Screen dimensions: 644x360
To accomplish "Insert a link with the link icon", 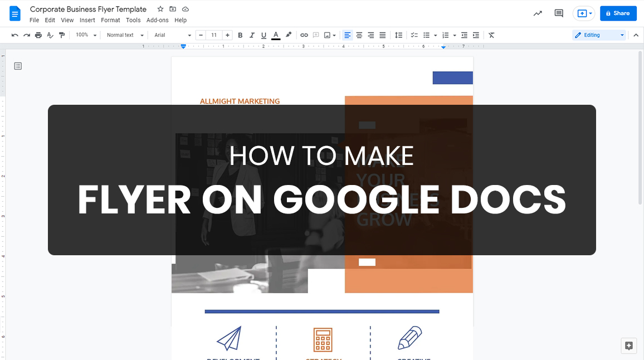I will pos(304,35).
